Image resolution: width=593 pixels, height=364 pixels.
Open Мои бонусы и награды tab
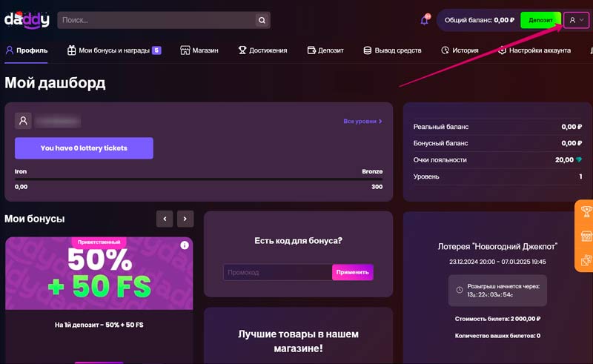114,50
